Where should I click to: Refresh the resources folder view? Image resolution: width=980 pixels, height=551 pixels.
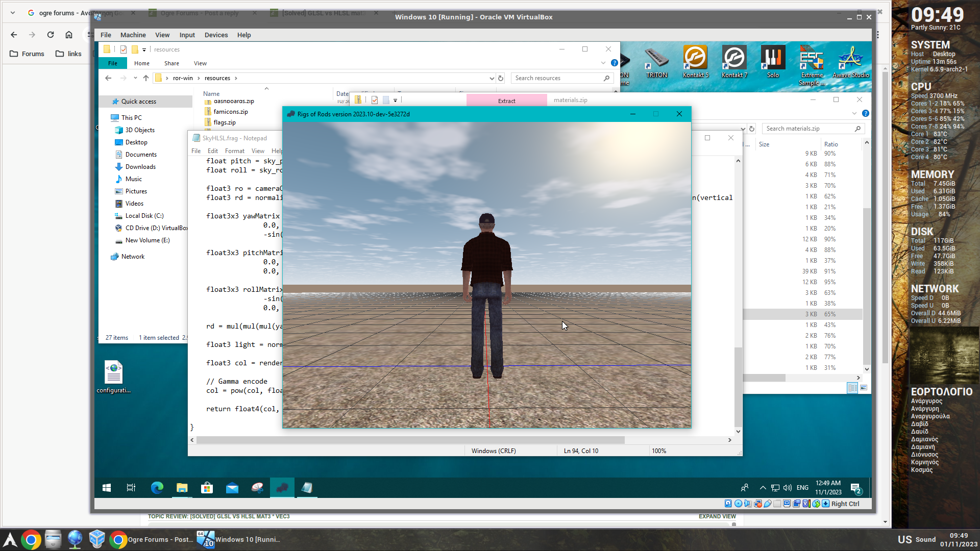pyautogui.click(x=501, y=78)
